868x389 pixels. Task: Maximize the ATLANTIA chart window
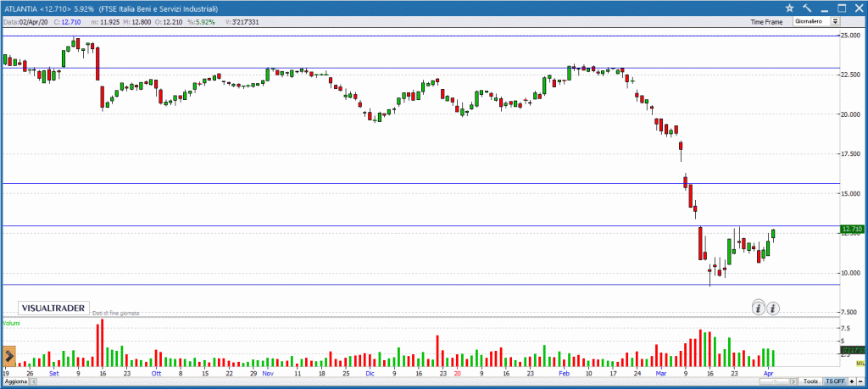[842, 8]
